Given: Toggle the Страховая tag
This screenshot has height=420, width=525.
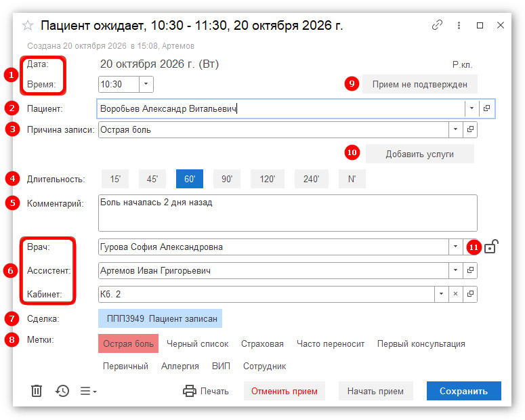Looking at the screenshot, I should coord(262,343).
